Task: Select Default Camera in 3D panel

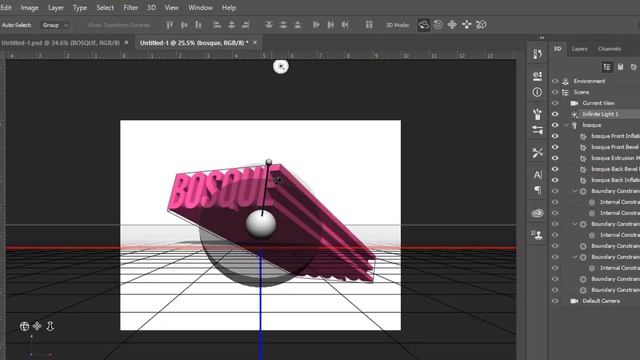Action: [601, 301]
